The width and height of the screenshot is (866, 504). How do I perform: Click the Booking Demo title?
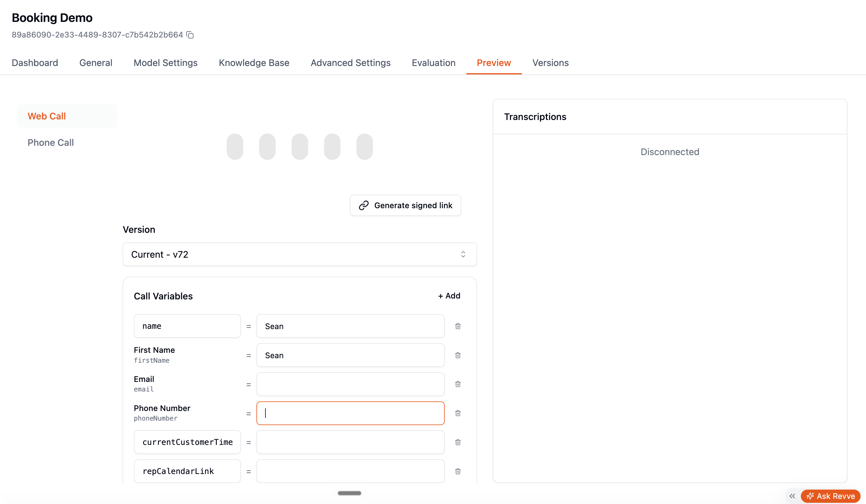click(52, 17)
